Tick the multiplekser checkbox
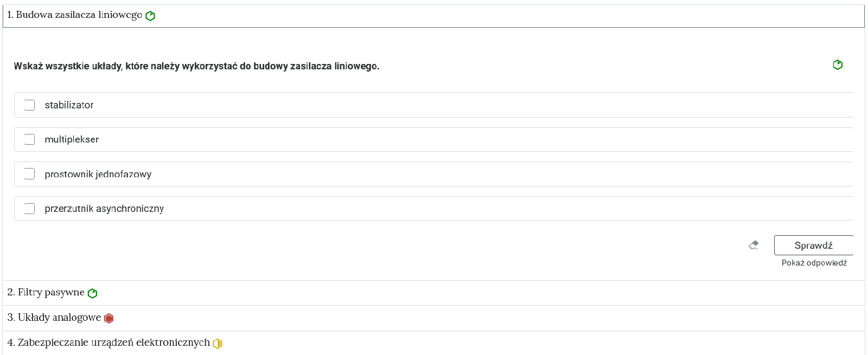 [x=29, y=139]
